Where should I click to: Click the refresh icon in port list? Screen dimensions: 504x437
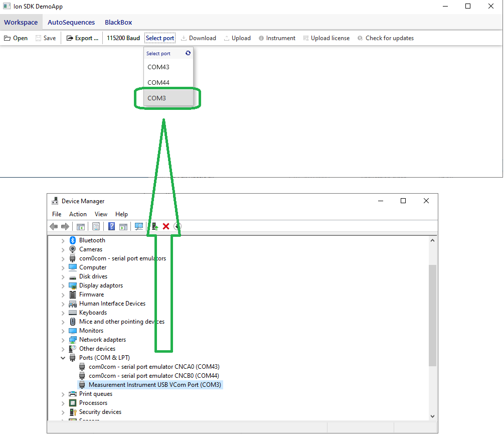point(188,53)
